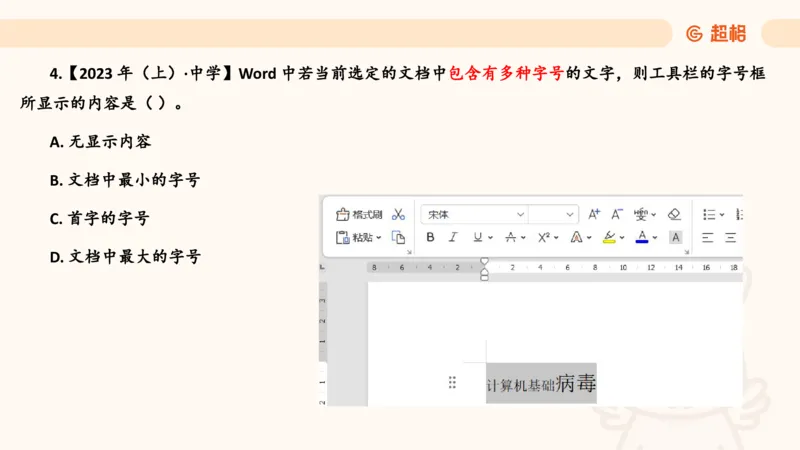Click the horizontal ruler at mark 10
This screenshot has width=800, height=450.
(623, 267)
